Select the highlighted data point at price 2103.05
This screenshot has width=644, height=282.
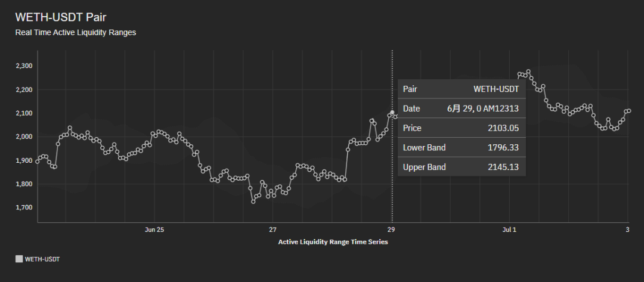[392, 112]
